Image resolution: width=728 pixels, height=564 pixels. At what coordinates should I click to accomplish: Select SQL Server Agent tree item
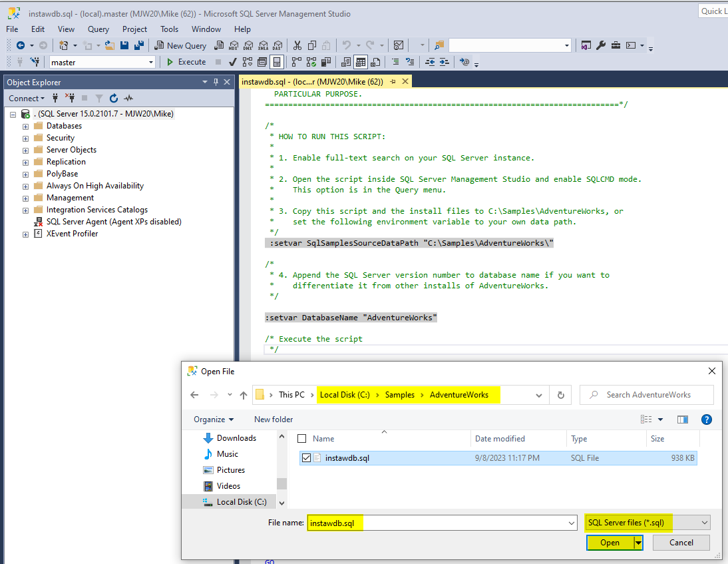pyautogui.click(x=114, y=222)
